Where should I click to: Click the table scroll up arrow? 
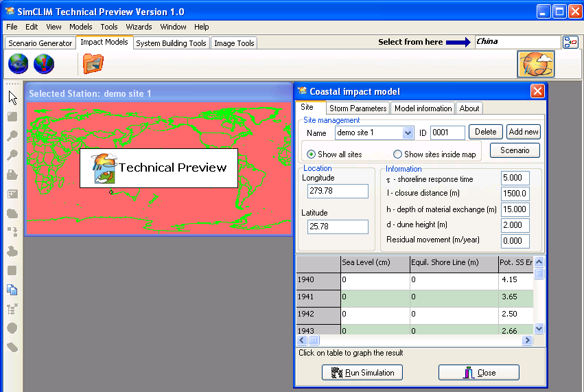[x=539, y=262]
